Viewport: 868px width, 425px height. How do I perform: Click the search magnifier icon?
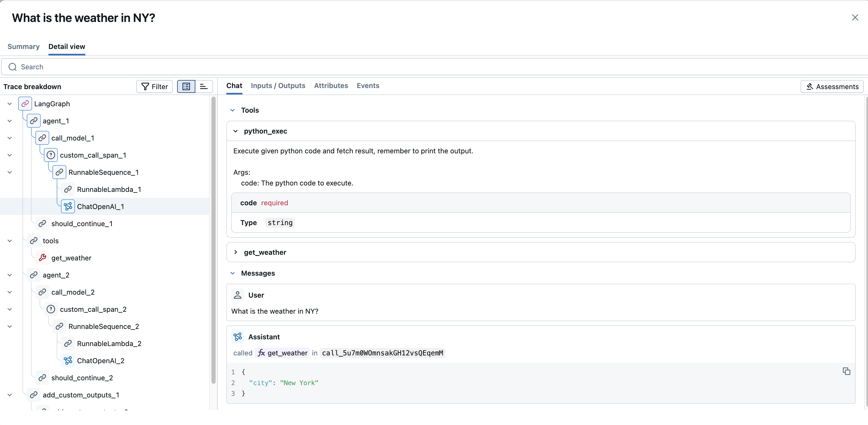[x=13, y=67]
